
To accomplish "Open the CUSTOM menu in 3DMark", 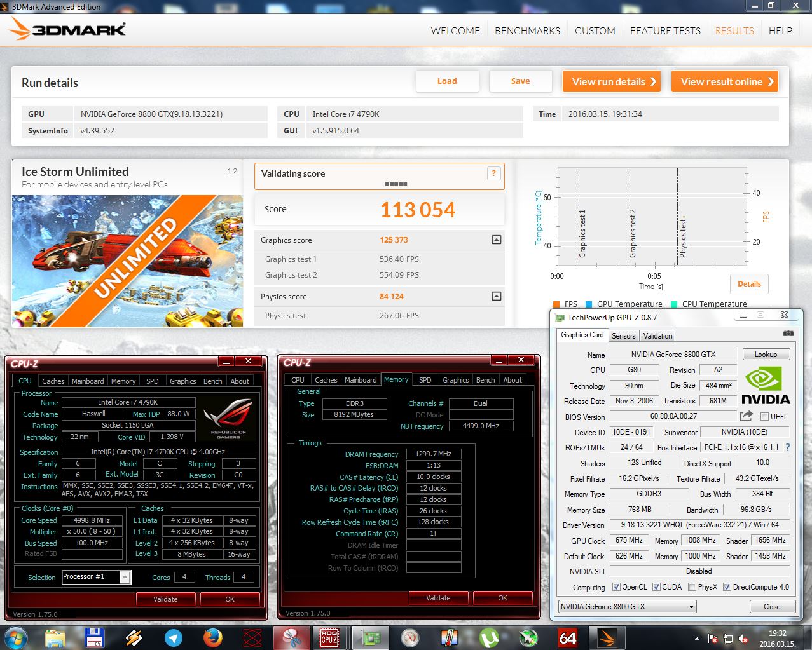I will (595, 30).
